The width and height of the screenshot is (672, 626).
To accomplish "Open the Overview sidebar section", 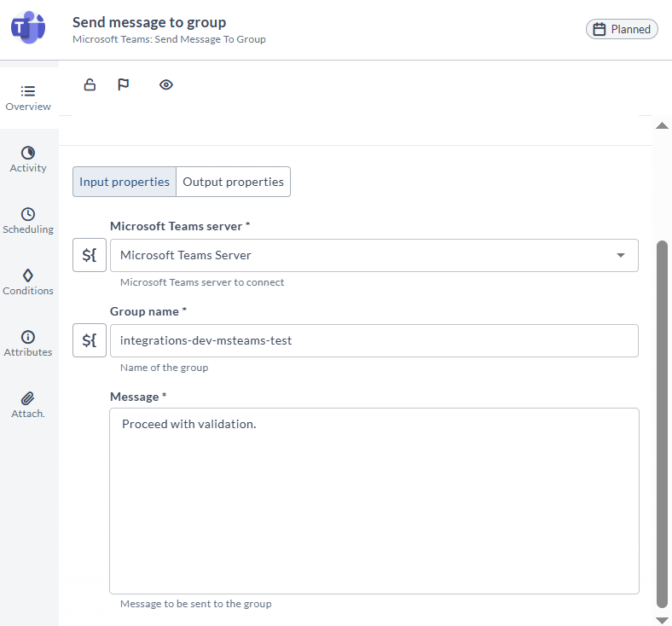I will [x=28, y=98].
